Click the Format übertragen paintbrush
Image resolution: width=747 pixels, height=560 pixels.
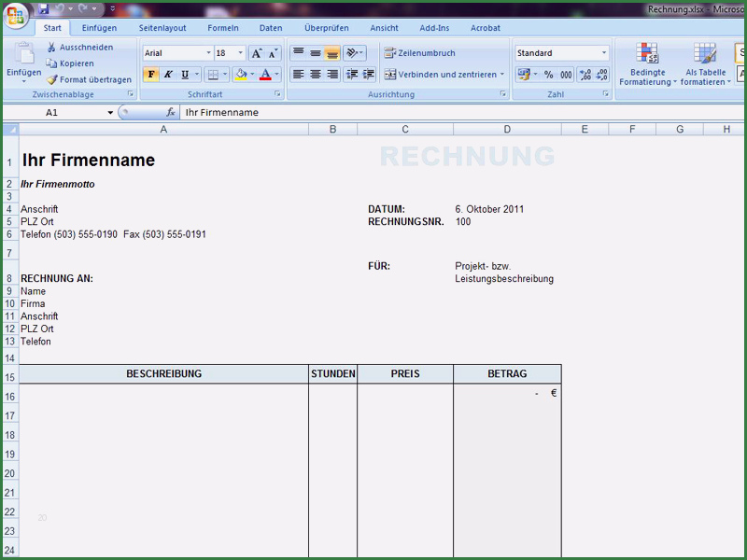click(x=52, y=80)
